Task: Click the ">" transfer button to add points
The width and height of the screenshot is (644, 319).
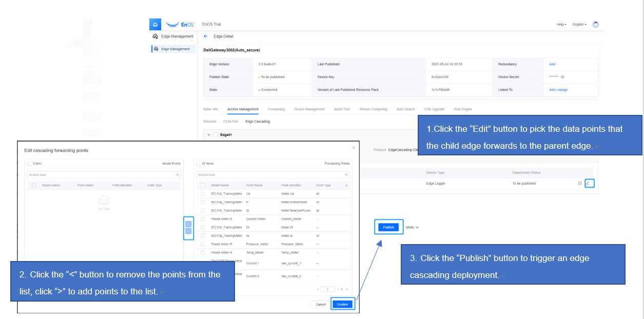Action: click(188, 224)
